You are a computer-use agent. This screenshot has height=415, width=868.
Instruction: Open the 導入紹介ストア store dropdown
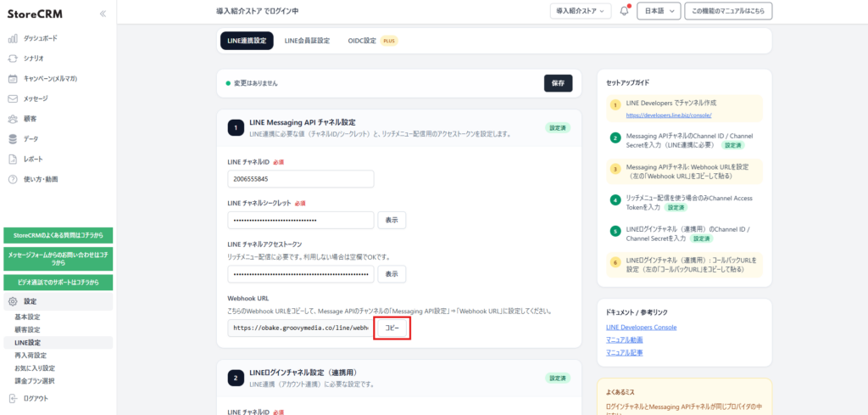pos(581,11)
